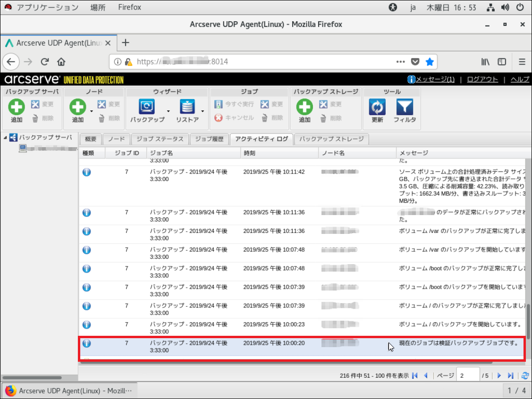The width and height of the screenshot is (532, 399).
Task: Collapse the Backup Server tree node
Action: (x=5, y=138)
